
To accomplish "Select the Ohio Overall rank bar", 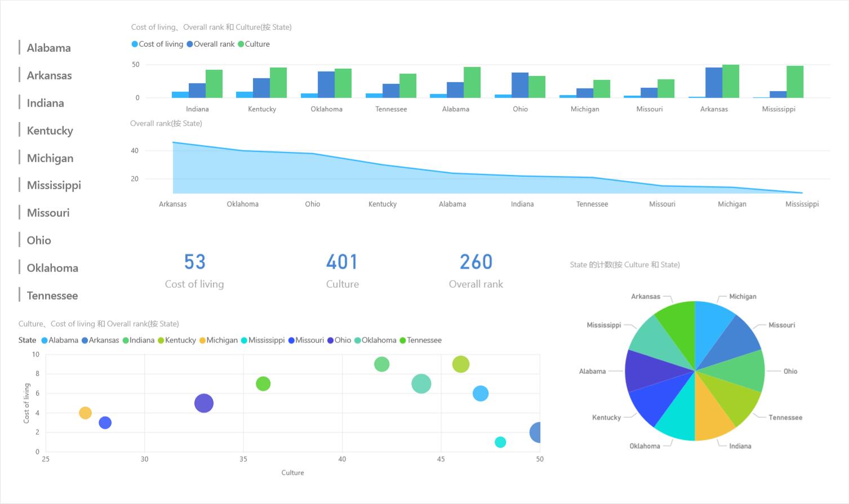I will (519, 85).
